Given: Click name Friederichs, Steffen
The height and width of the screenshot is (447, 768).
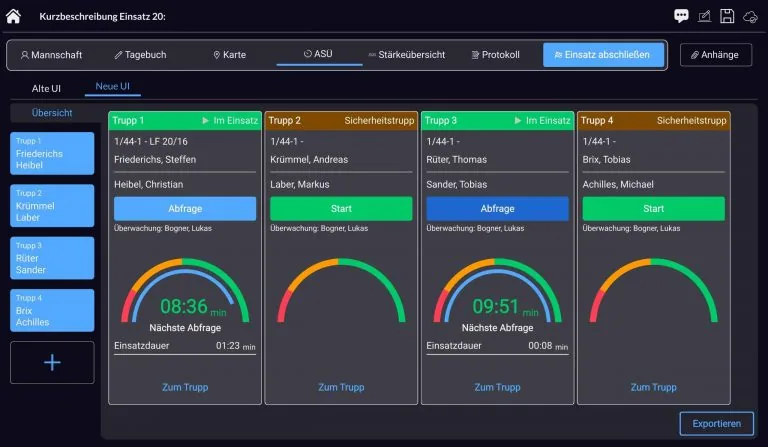Looking at the screenshot, I should 155,160.
